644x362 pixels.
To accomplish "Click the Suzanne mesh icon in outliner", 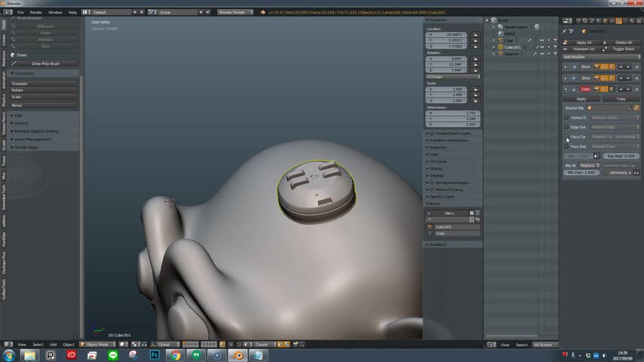I will [500, 54].
